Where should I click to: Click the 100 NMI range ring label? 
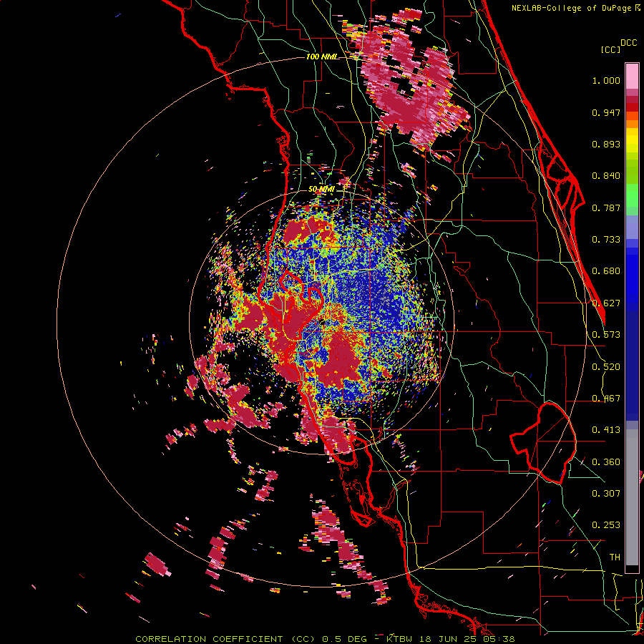(321, 57)
